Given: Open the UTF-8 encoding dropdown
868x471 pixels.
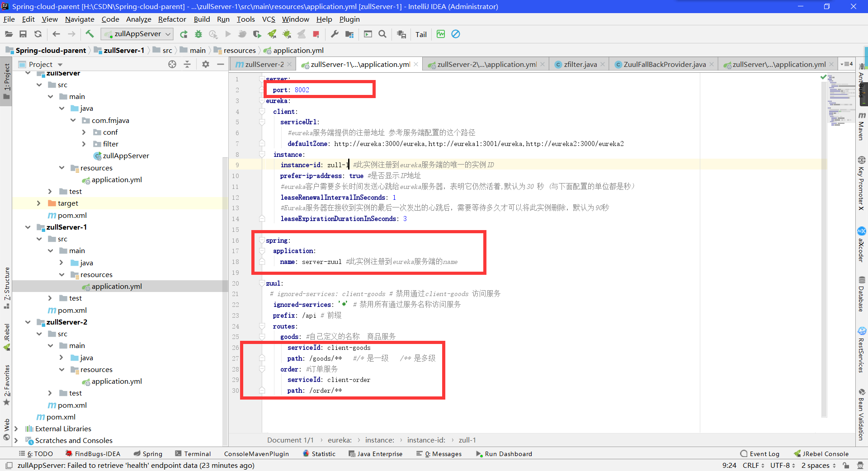Looking at the screenshot, I should pyautogui.click(x=783, y=465).
